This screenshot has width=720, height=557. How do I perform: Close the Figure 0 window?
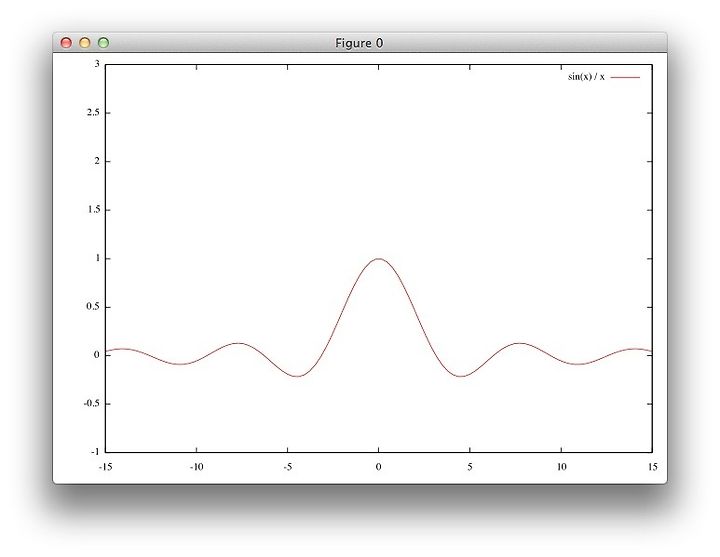pos(66,43)
